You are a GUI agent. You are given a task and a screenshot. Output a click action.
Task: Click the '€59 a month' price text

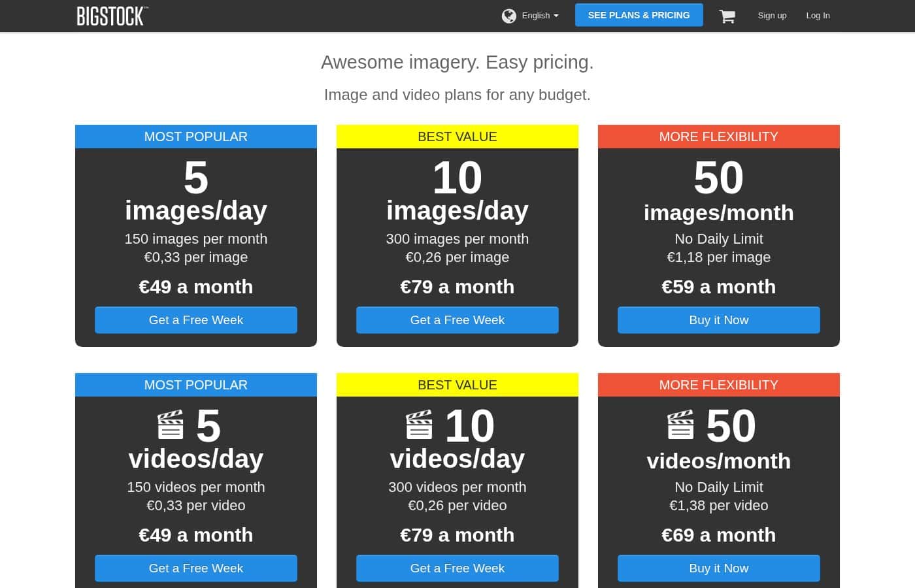[719, 287]
